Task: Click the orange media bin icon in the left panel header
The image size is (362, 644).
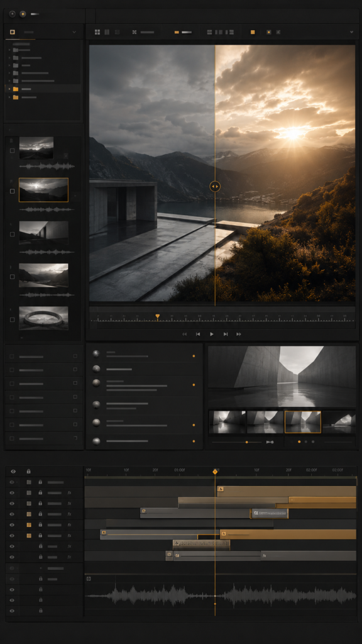Action: (x=13, y=32)
